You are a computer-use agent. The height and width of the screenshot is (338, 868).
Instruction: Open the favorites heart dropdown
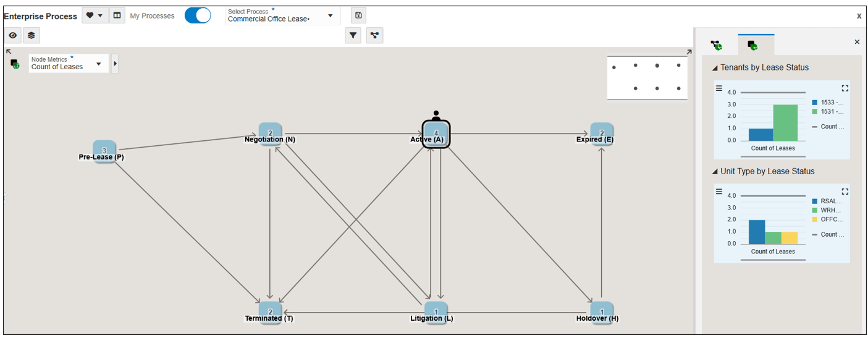95,15
